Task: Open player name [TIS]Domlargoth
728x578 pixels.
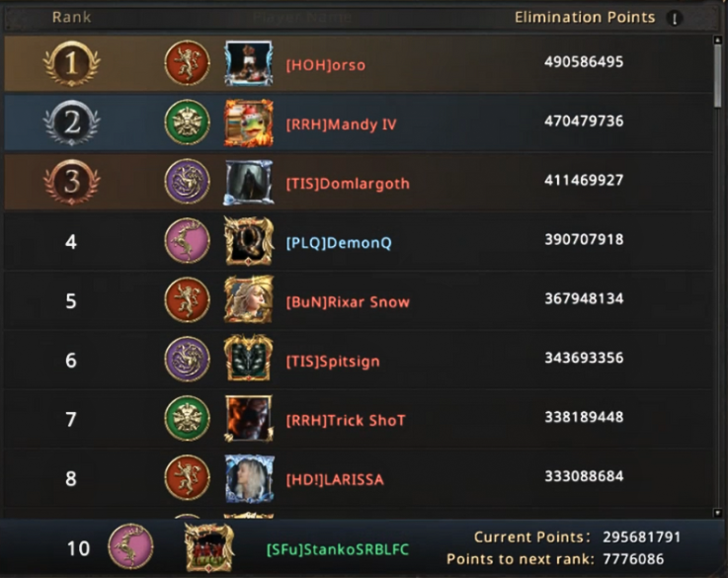Action: [x=348, y=184]
